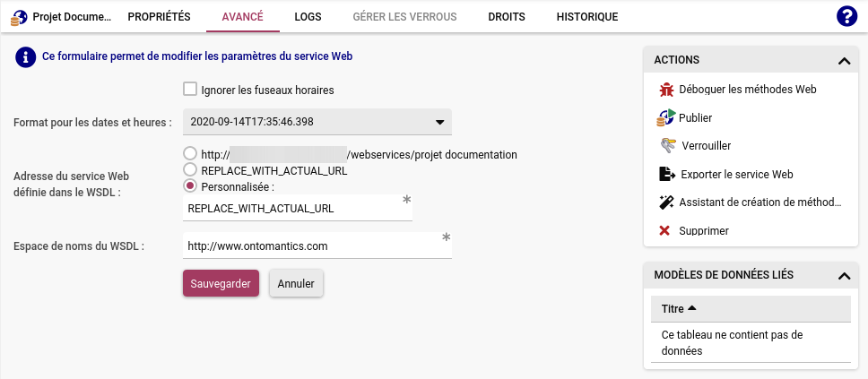Collapse the Actions panel
Viewport: 868px width, 379px height.
(842, 60)
